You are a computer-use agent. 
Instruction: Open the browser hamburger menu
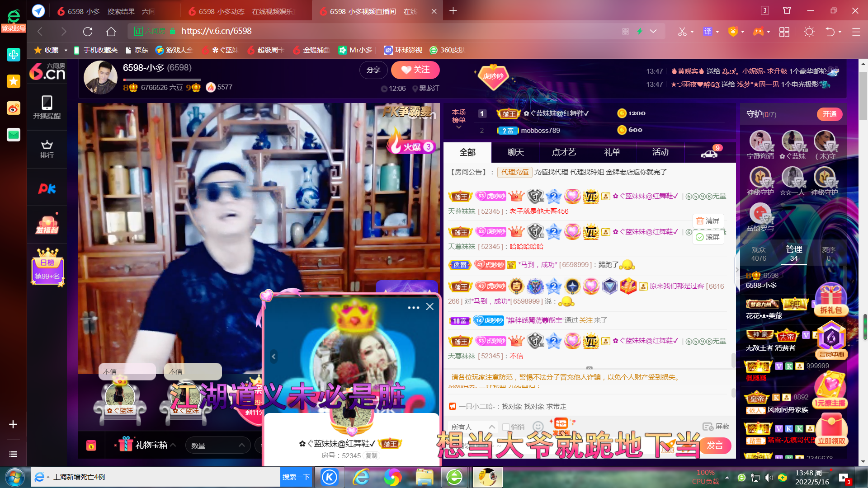tap(856, 32)
